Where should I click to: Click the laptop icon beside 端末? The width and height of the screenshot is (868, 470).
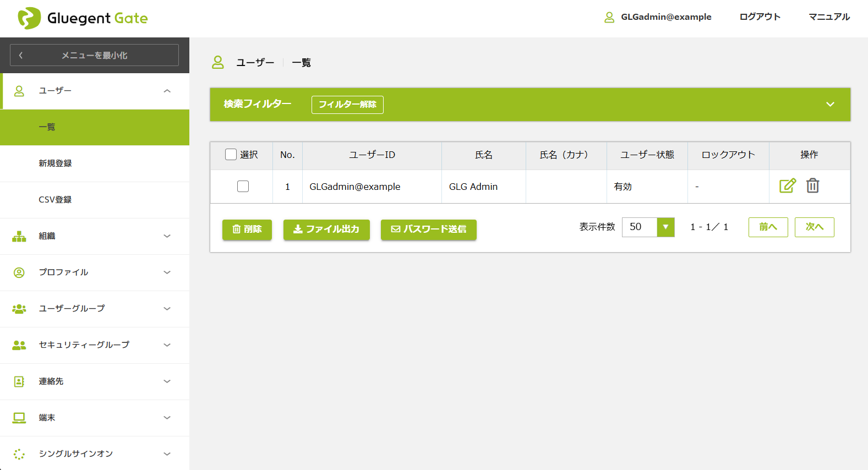[19, 418]
